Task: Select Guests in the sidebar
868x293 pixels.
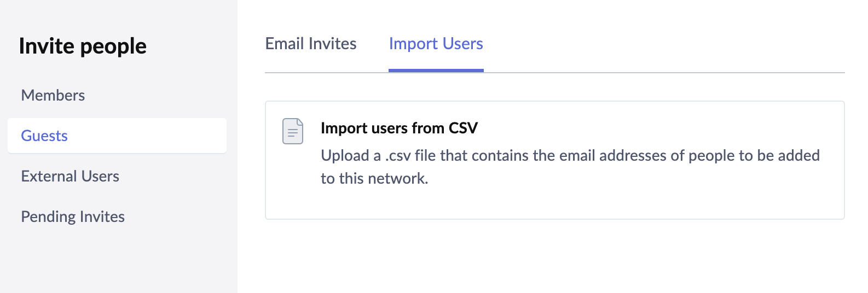Action: 44,136
